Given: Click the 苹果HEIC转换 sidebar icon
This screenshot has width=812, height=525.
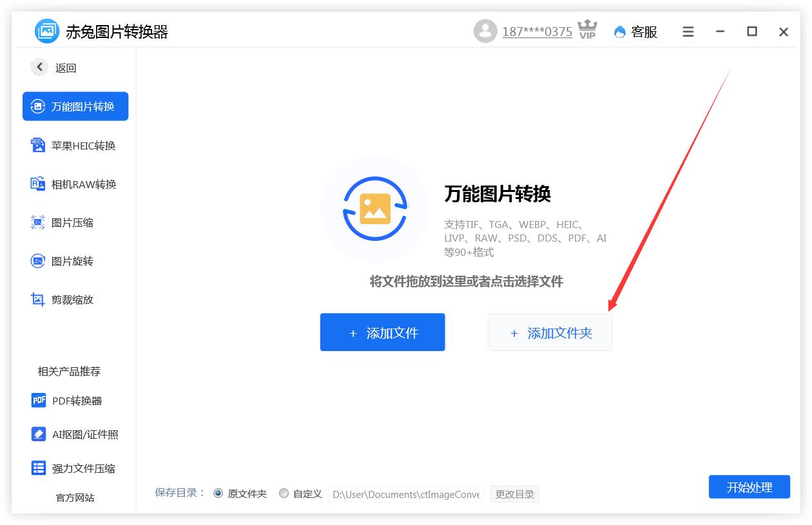Looking at the screenshot, I should pos(38,145).
